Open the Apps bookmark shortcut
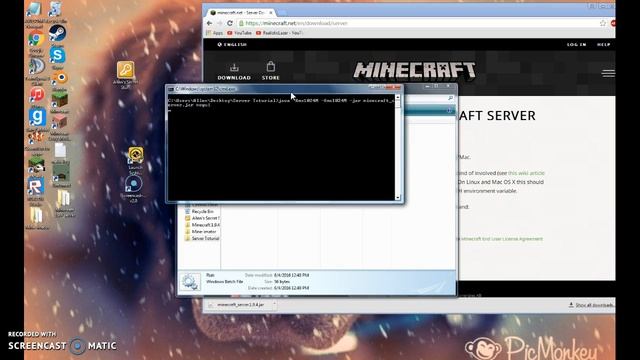The width and height of the screenshot is (640, 360). click(215, 33)
